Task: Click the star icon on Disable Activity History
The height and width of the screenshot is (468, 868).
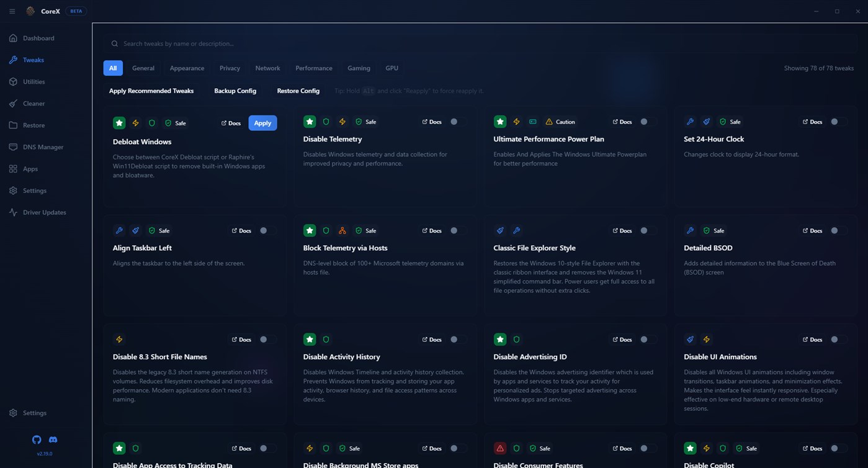Action: 310,340
